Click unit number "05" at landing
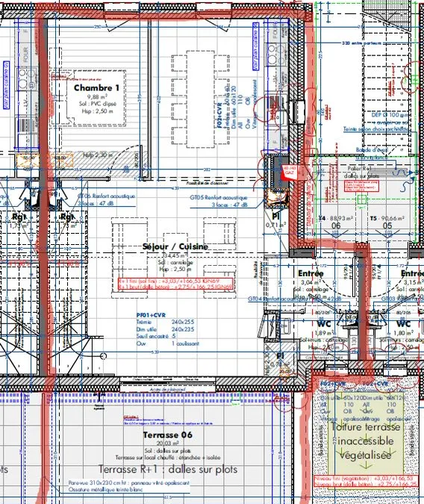This screenshot has width=424, height=504. point(387,225)
